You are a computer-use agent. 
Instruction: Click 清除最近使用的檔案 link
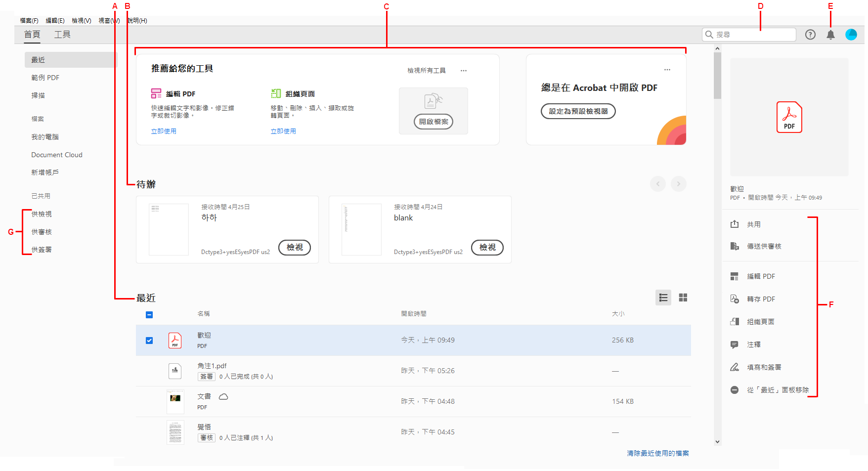(x=658, y=453)
